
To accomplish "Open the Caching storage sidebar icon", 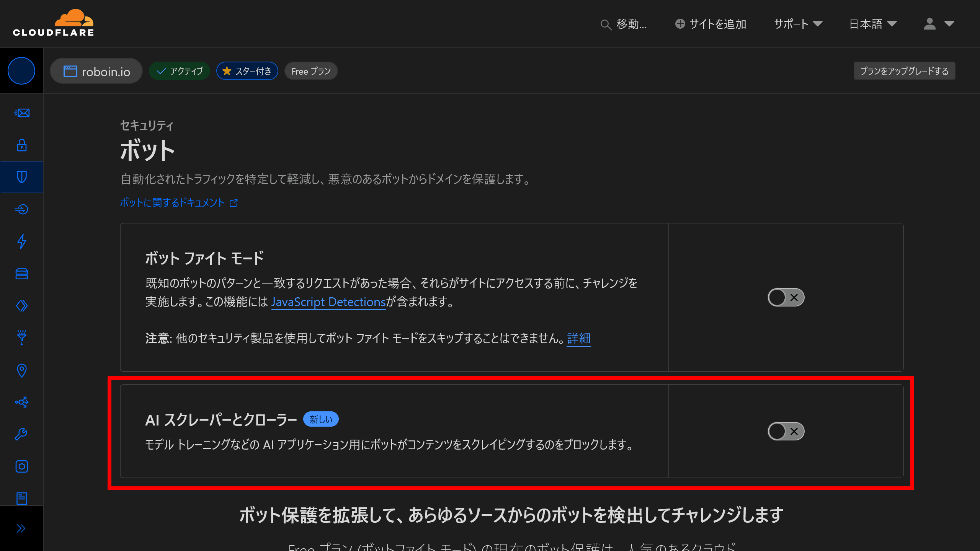I will click(x=22, y=274).
